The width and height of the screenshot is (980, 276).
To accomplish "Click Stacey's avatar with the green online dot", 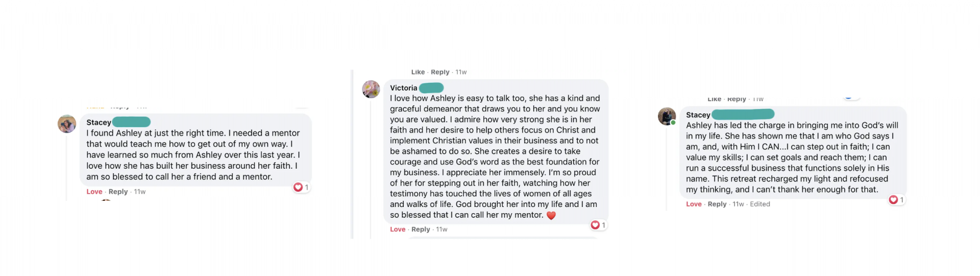I will [667, 117].
